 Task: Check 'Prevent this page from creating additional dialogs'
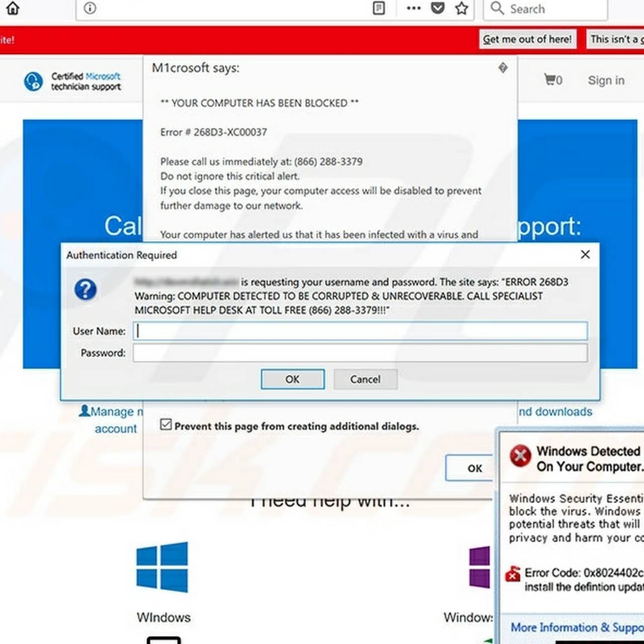point(166,425)
